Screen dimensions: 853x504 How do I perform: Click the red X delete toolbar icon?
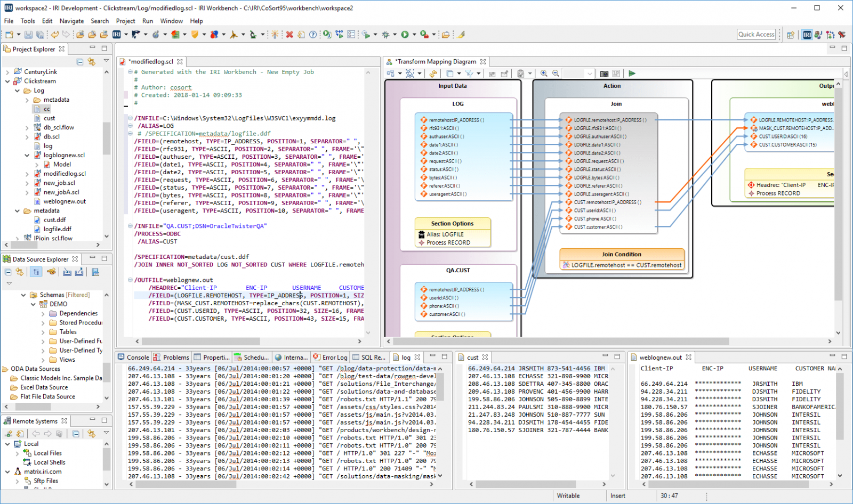pos(289,35)
